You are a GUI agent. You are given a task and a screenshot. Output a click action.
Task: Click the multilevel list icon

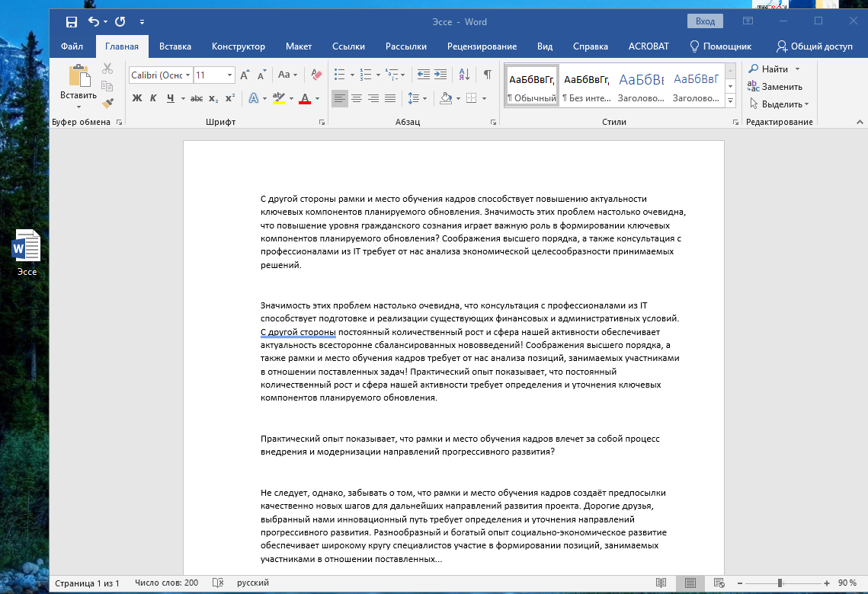click(392, 75)
